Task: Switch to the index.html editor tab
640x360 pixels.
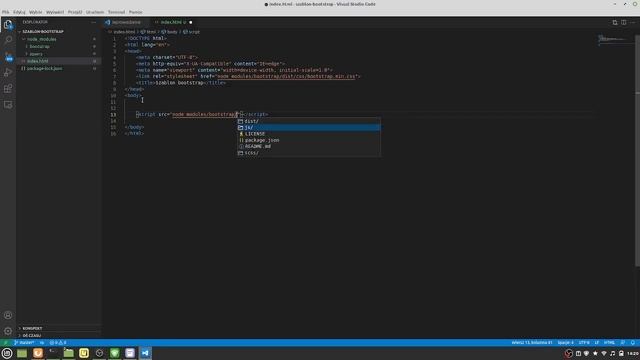Action: click(173, 22)
